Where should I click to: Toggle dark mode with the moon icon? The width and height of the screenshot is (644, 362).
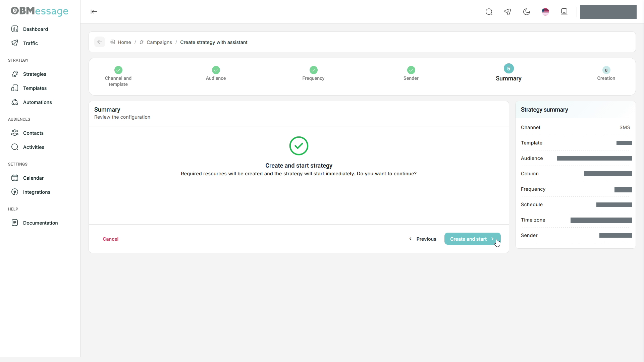pos(527,12)
